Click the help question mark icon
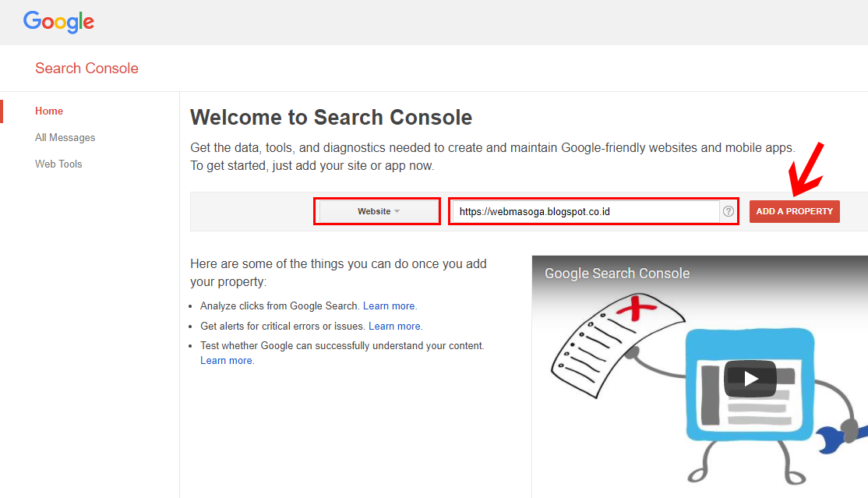868x498 pixels. [x=729, y=211]
